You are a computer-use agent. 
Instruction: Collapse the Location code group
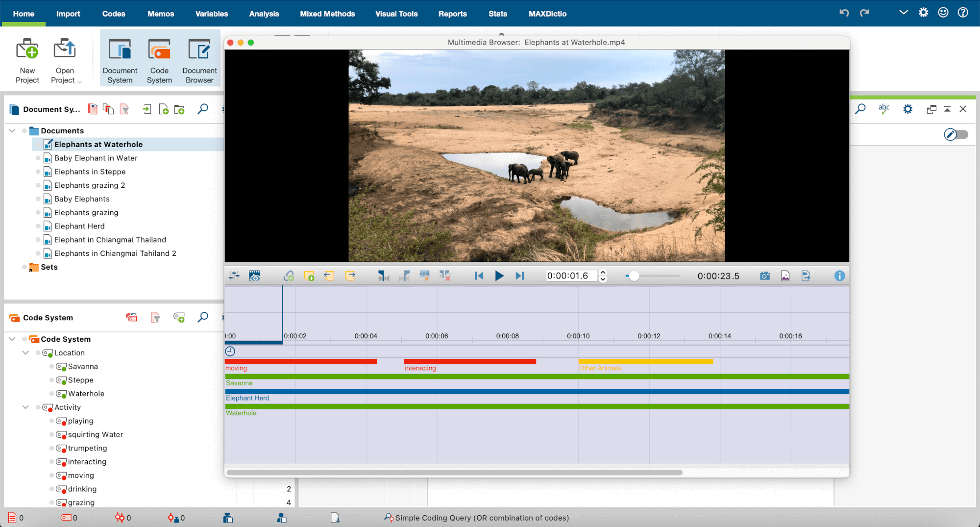25,352
